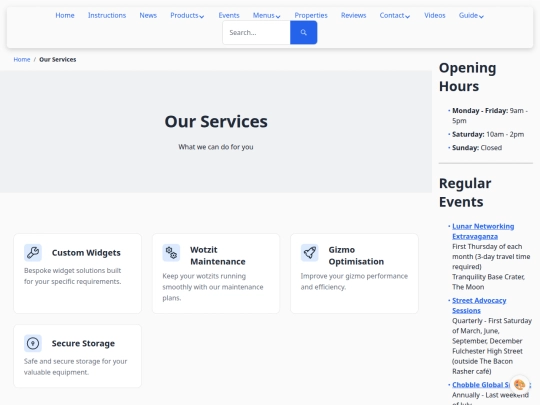
Task: Select the Gizmo Optimisation card title
Action: 356,256
